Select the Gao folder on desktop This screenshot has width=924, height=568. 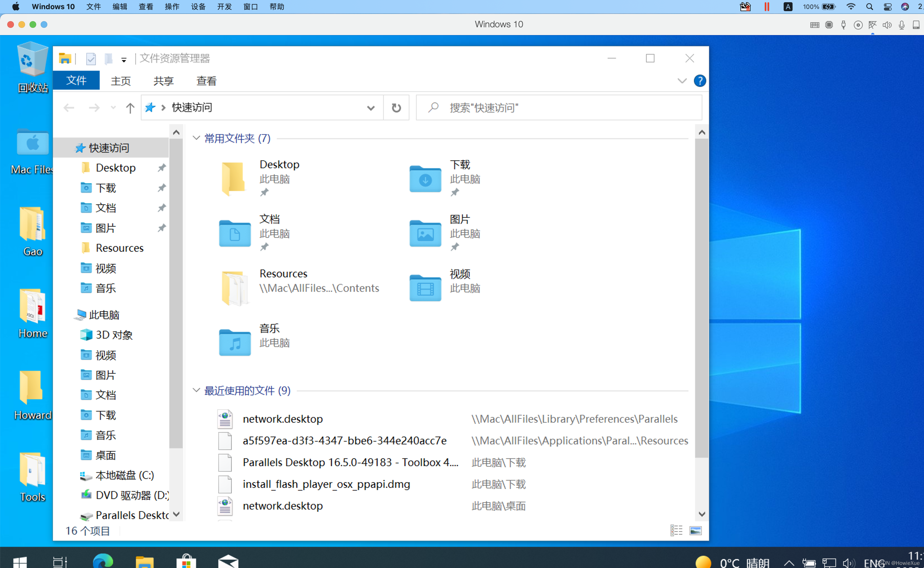coord(33,231)
